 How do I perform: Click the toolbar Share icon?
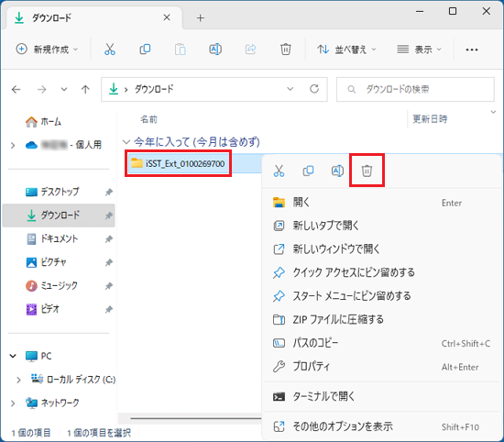click(251, 50)
